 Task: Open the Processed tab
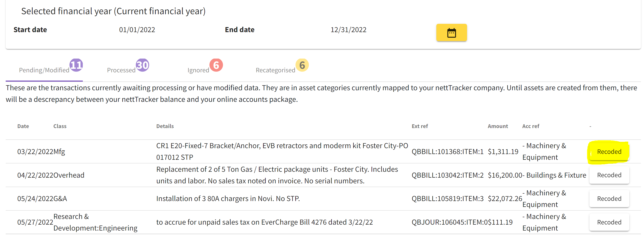click(x=121, y=70)
